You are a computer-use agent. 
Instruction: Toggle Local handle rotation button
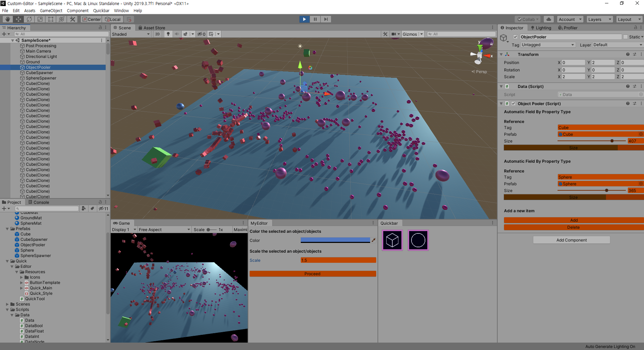pos(113,19)
